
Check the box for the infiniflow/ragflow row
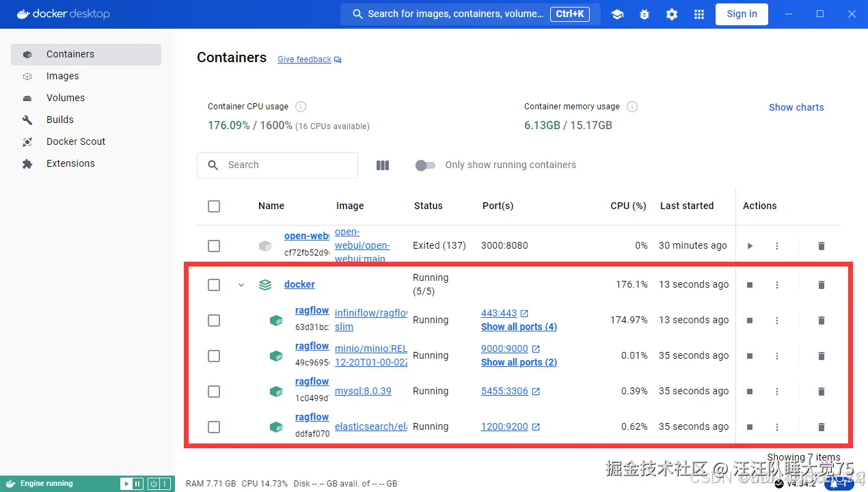pyautogui.click(x=214, y=320)
